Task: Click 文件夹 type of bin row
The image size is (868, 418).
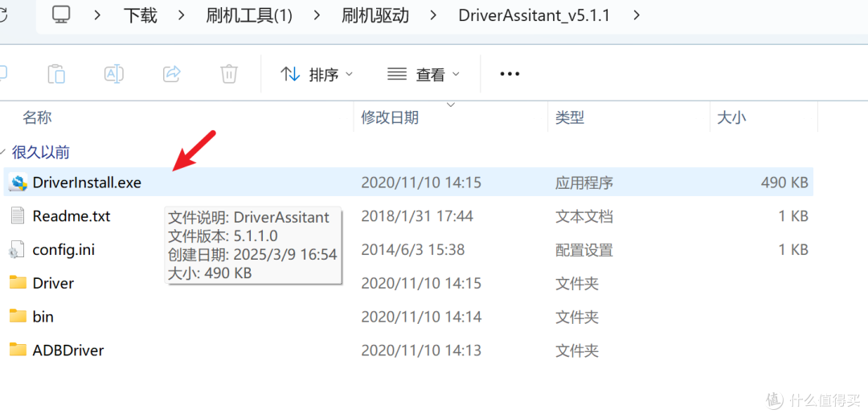Action: point(577,317)
